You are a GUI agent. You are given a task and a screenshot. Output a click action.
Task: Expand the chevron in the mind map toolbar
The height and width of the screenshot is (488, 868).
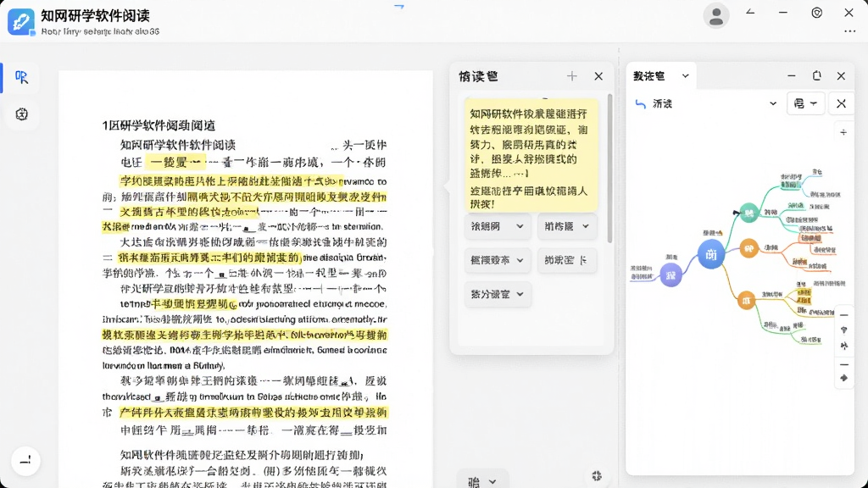pyautogui.click(x=773, y=103)
